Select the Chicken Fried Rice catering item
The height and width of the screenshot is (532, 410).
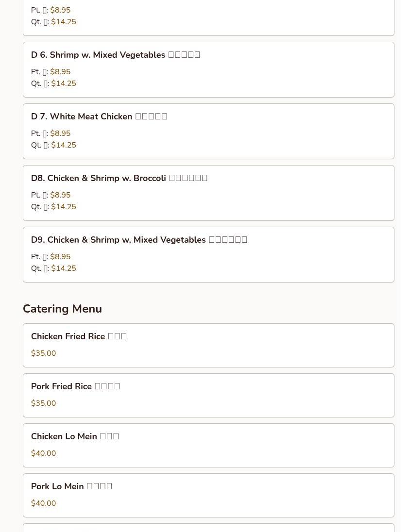pos(79,336)
